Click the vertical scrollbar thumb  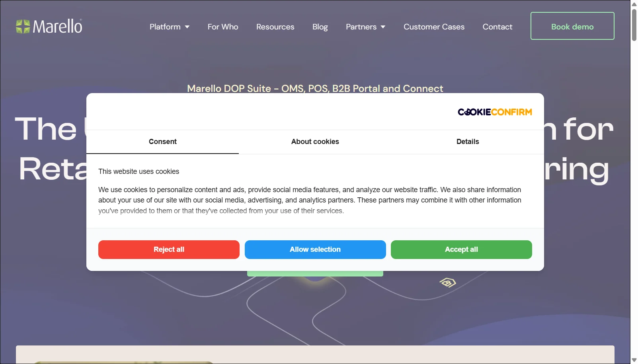[634, 24]
